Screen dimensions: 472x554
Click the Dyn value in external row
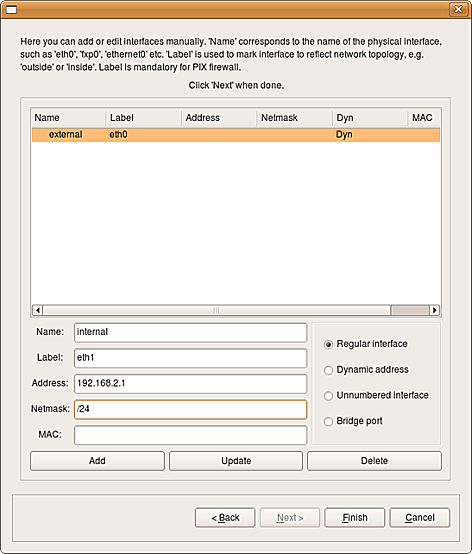(344, 135)
